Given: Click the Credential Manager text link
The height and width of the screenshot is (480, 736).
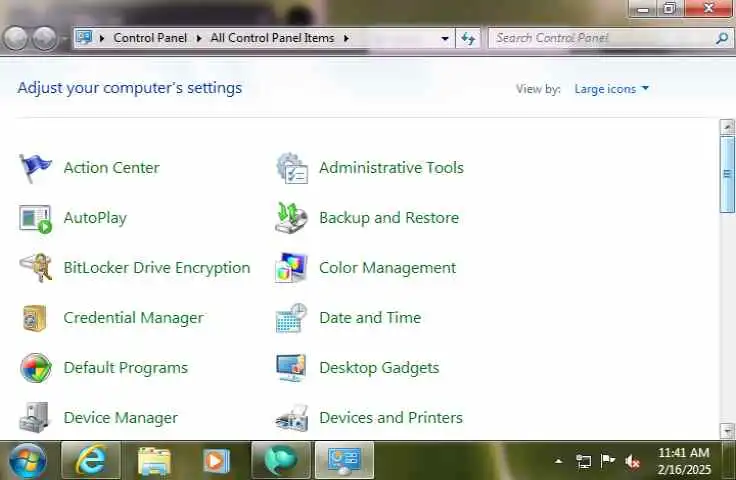Looking at the screenshot, I should click(134, 318).
